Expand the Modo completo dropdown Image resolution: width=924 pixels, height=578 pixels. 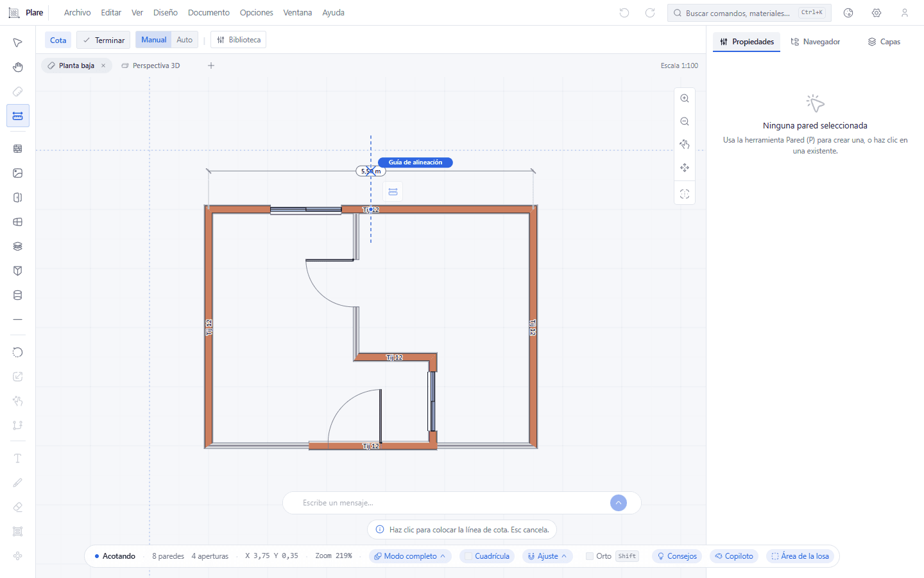click(x=410, y=556)
